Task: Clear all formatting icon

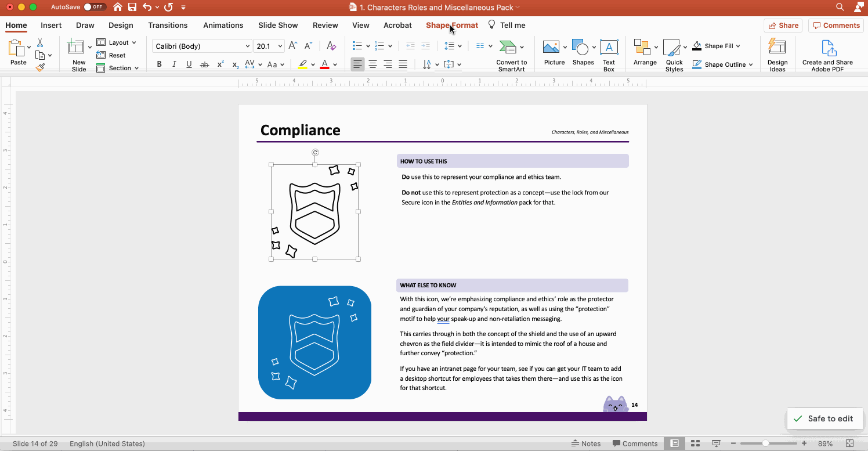Action: pyautogui.click(x=331, y=46)
